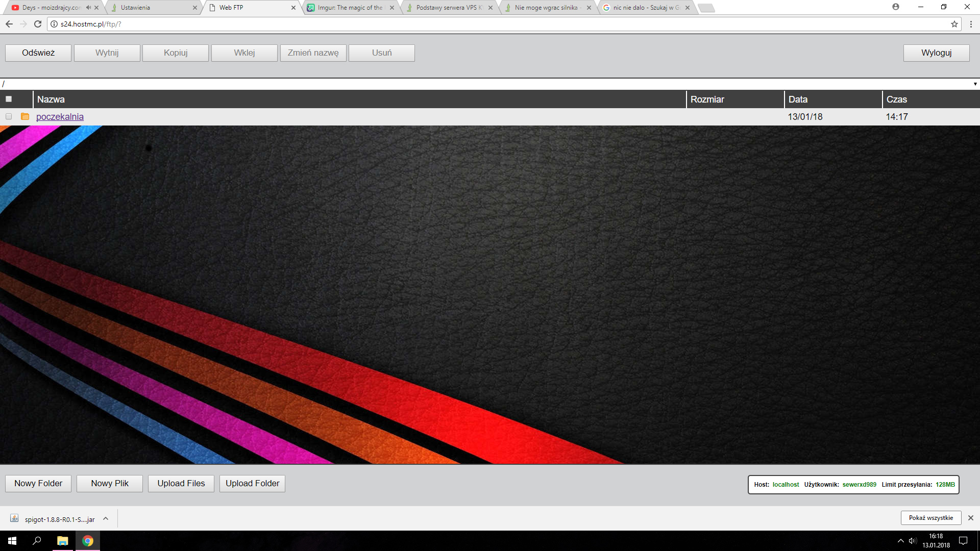The image size is (980, 551).
Task: Mute the Deys tab via speaker icon
Action: (88, 8)
